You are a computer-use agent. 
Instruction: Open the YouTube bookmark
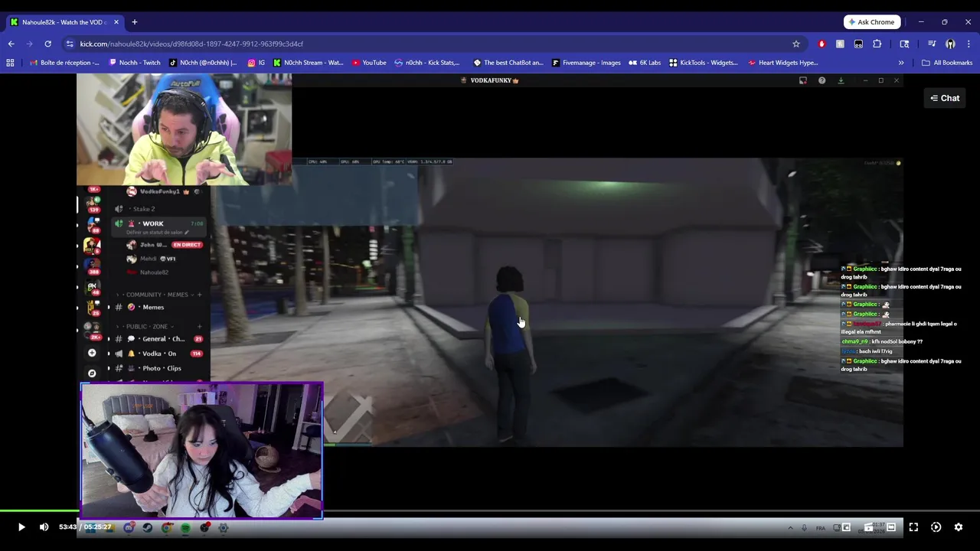point(369,63)
